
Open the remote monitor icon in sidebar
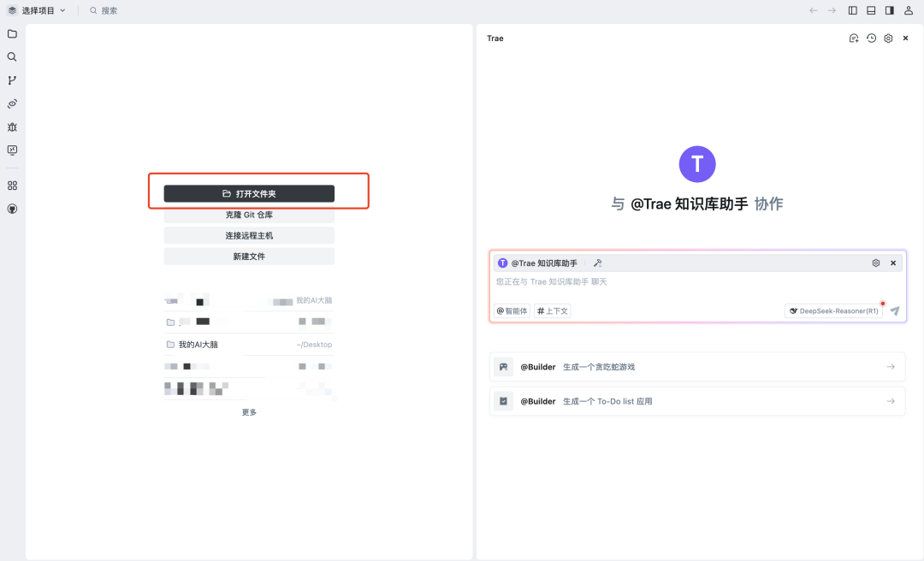point(12,151)
